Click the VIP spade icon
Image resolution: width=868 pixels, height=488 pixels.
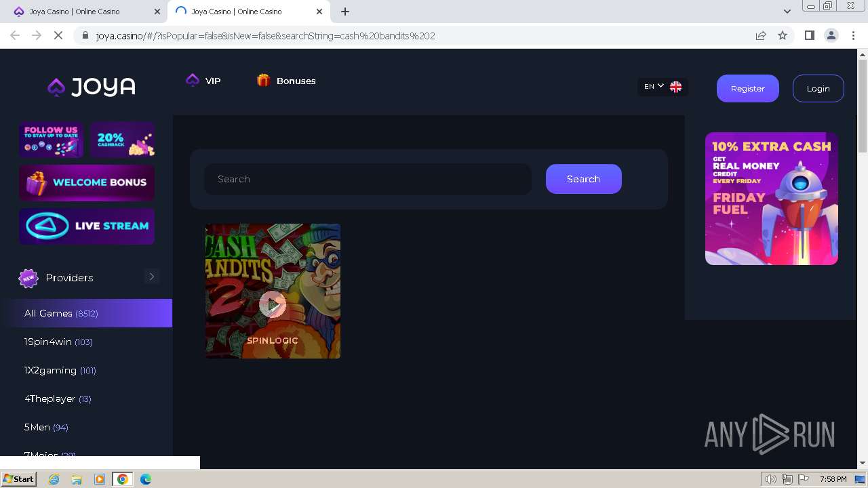coord(193,80)
